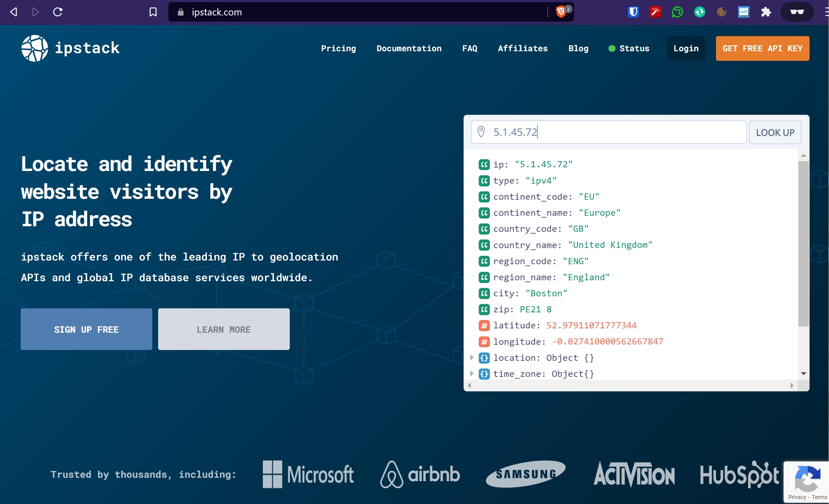Click the "ipv4" type value
Viewport: 829px width, 504px height.
[541, 181]
